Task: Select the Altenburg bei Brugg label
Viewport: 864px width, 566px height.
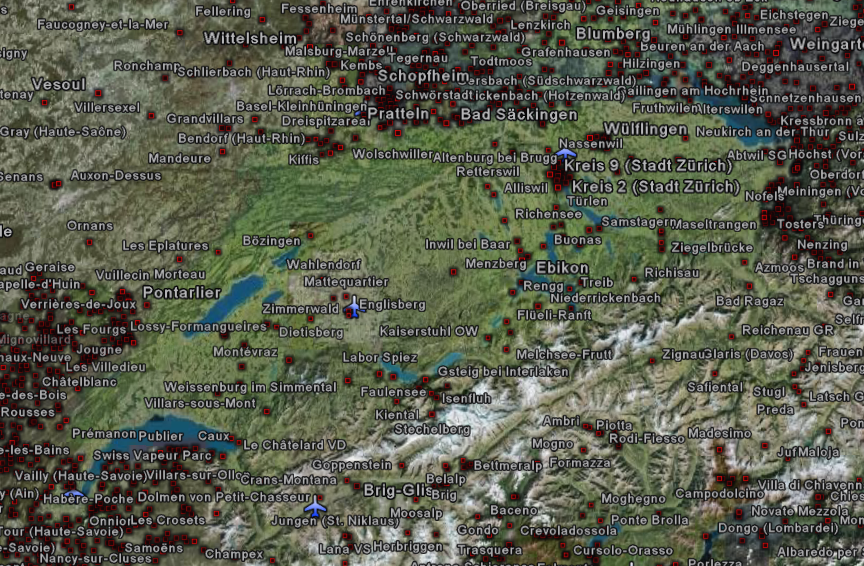Action: [495, 158]
